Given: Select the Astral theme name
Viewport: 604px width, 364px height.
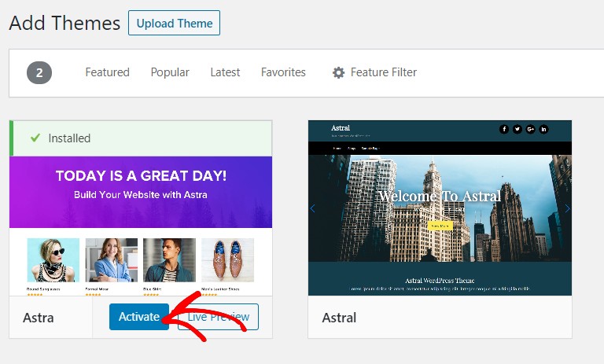Looking at the screenshot, I should pos(339,318).
